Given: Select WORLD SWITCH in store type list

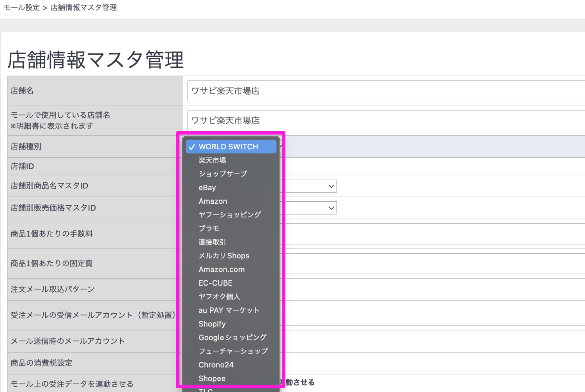Looking at the screenshot, I should [231, 147].
